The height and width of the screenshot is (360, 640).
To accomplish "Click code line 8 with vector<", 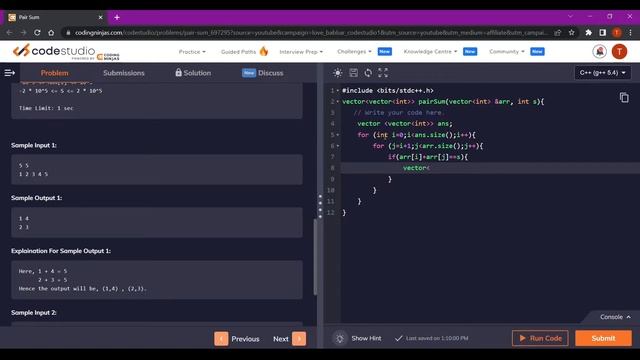I will coord(490,168).
